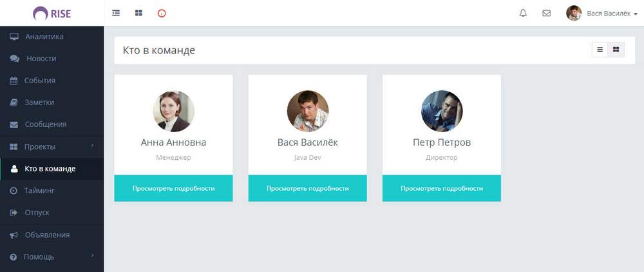Open the grid dashboard icon in top bar

(138, 13)
